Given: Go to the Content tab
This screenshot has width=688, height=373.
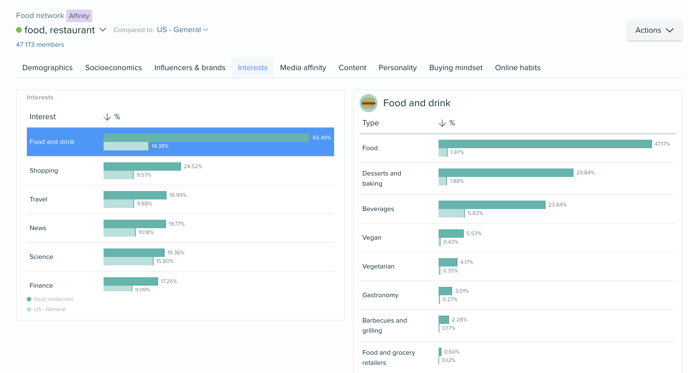Looking at the screenshot, I should point(352,68).
